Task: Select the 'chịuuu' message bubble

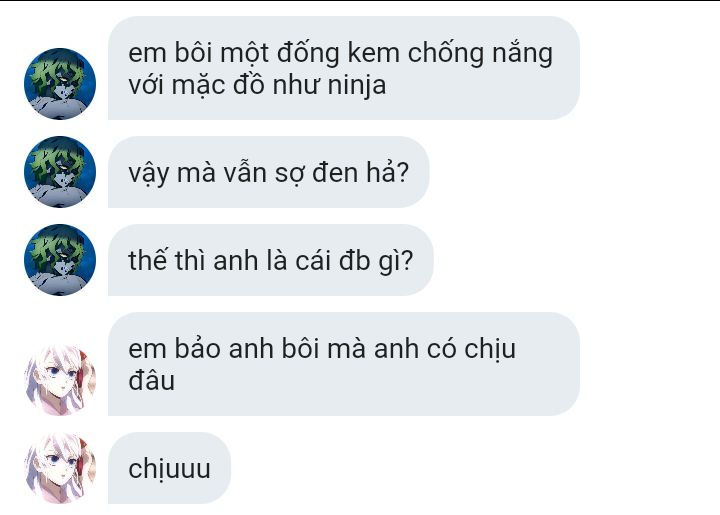Action: coord(169,468)
